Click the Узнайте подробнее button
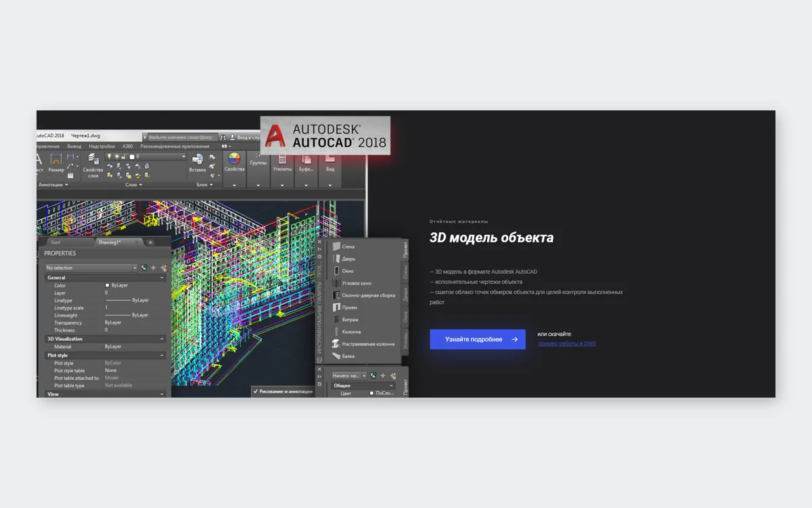 (478, 339)
